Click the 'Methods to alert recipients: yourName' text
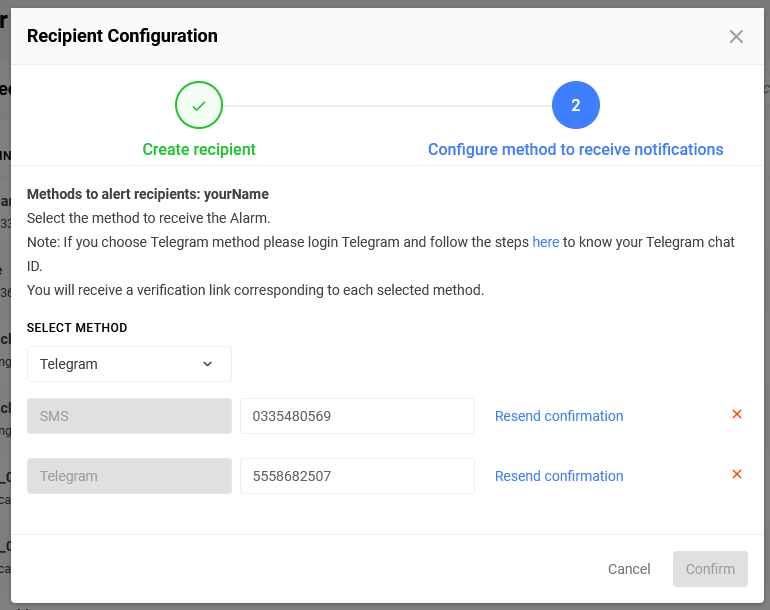 point(148,194)
